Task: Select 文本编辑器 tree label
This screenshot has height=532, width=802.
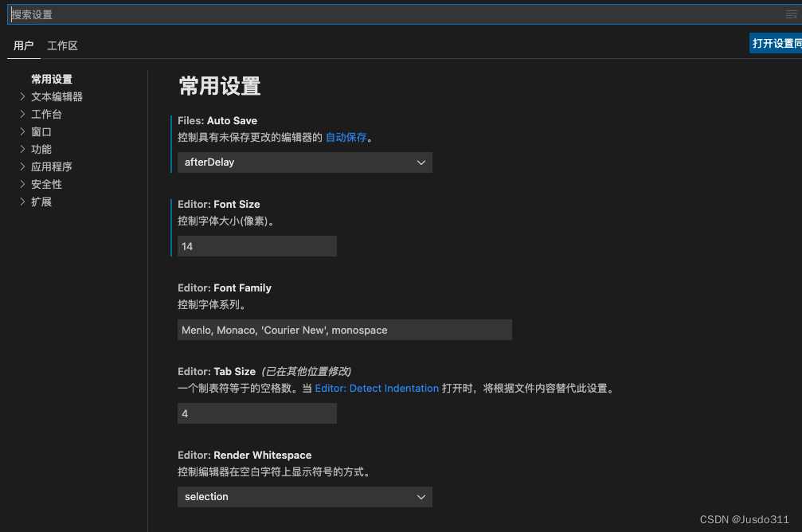Action: click(x=57, y=96)
